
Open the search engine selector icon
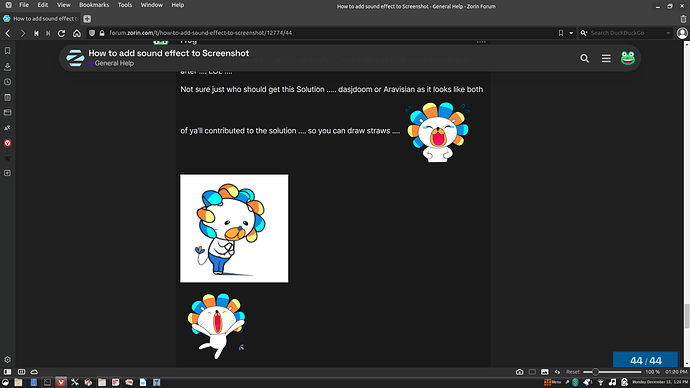(x=584, y=33)
